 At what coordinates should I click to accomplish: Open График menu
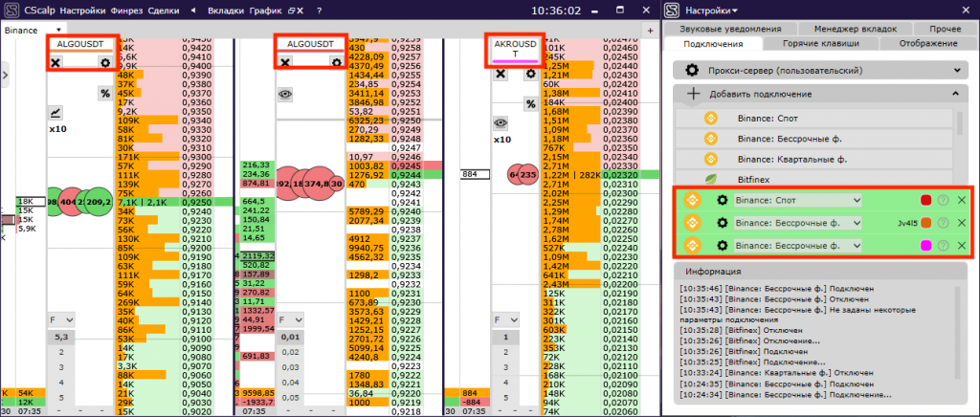[x=265, y=11]
